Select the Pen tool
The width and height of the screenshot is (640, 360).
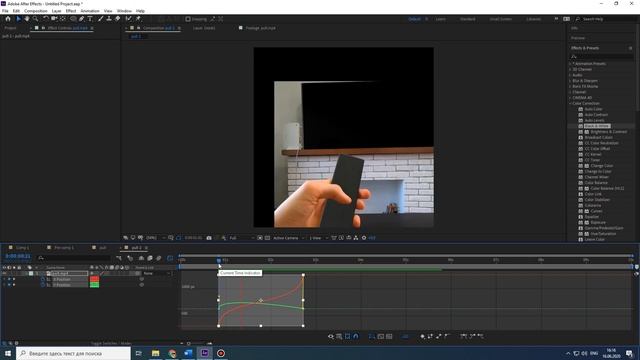82,19
